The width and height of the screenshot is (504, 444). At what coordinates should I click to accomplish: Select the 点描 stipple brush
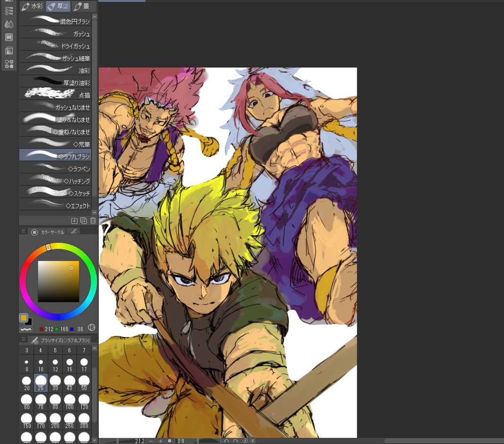(55, 94)
